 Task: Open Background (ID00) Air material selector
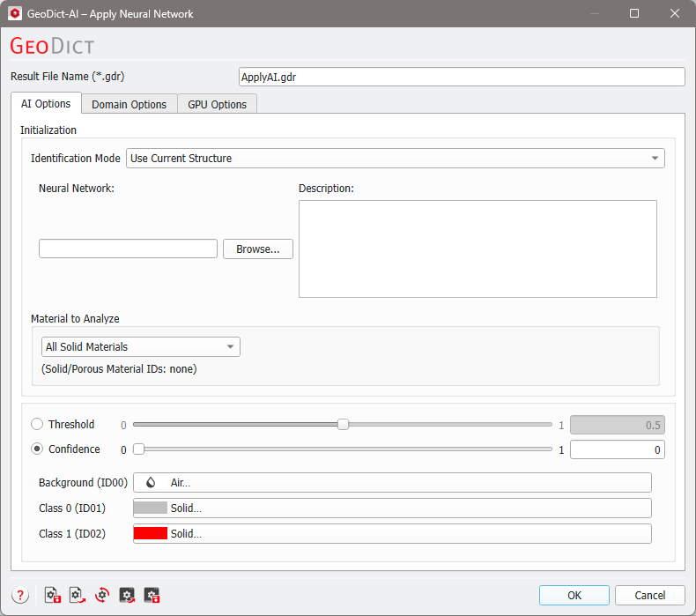(392, 482)
